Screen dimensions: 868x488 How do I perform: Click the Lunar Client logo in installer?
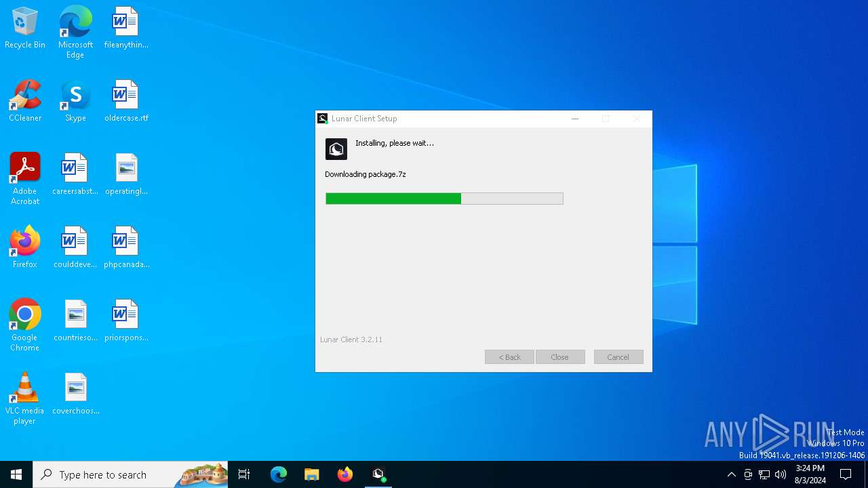pyautogui.click(x=336, y=149)
